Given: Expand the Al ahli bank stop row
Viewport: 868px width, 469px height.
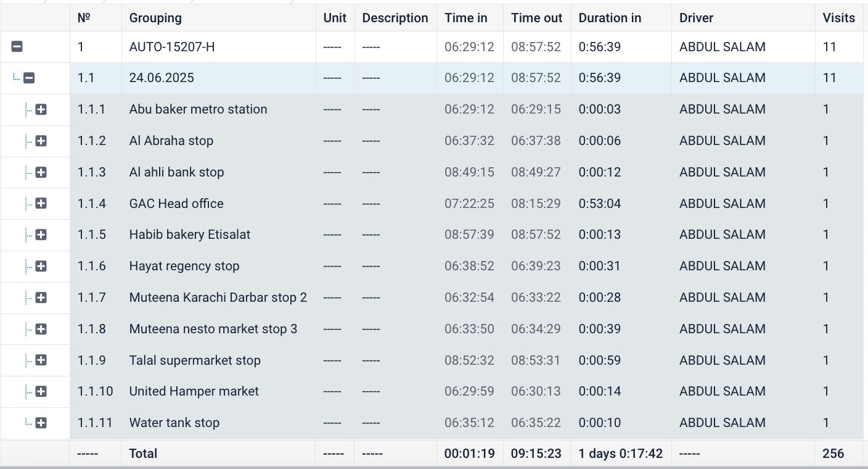Looking at the screenshot, I should pyautogui.click(x=41, y=172).
